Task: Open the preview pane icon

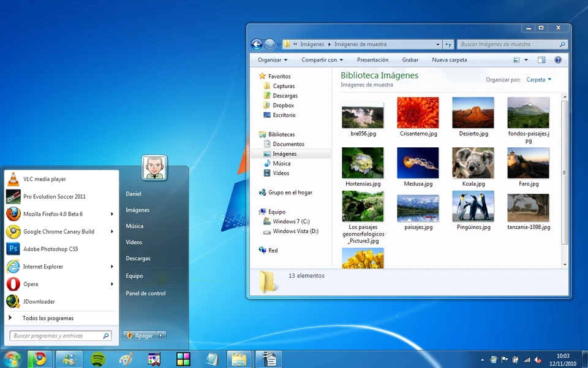Action: (x=541, y=59)
